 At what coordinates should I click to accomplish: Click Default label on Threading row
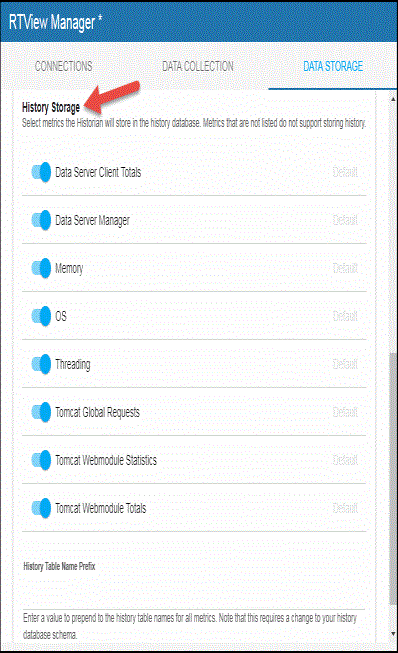click(x=345, y=364)
